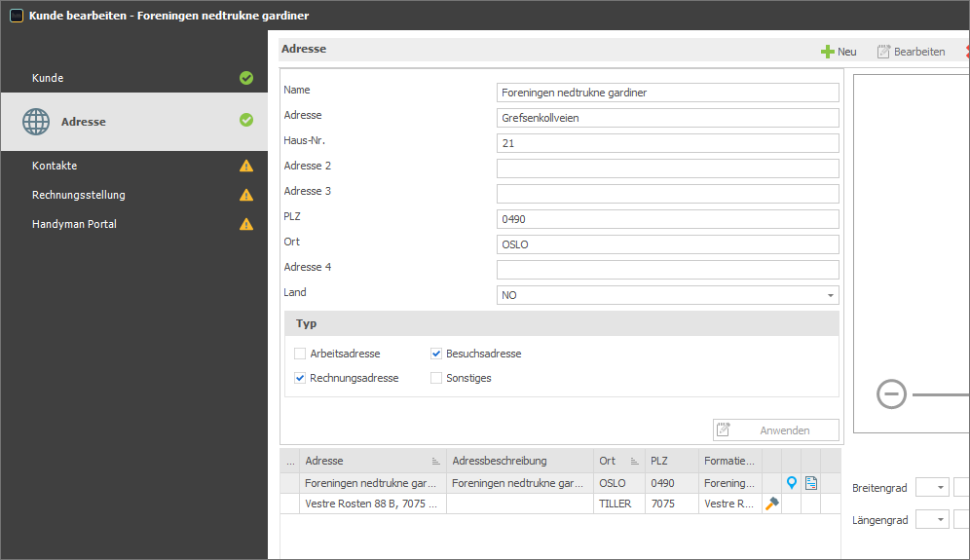970x560 pixels.
Task: Click the Adresse field containing Grefsenkollveien
Action: (667, 118)
